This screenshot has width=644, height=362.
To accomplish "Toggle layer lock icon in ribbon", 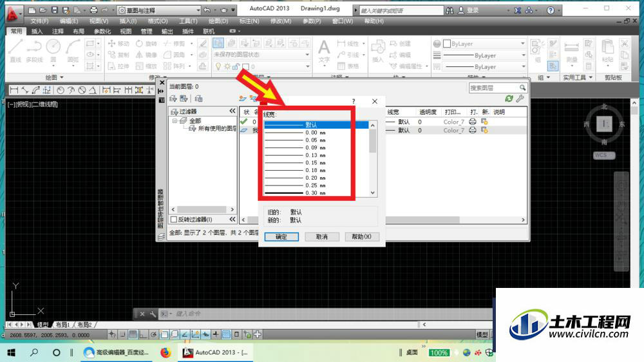I will 236,66.
